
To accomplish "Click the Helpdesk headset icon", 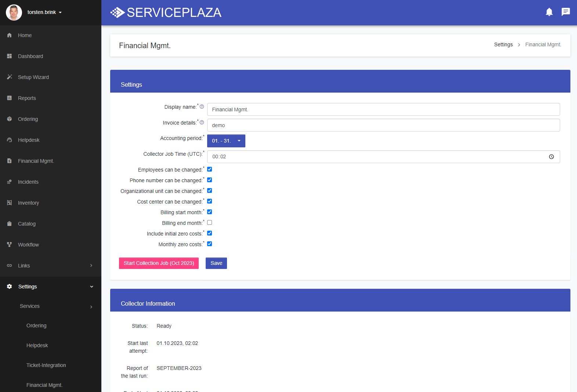I will (x=10, y=140).
